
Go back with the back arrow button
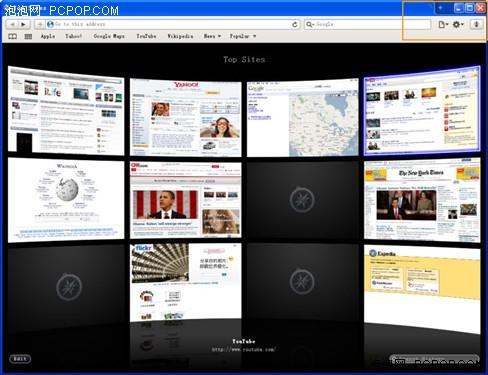[12, 24]
